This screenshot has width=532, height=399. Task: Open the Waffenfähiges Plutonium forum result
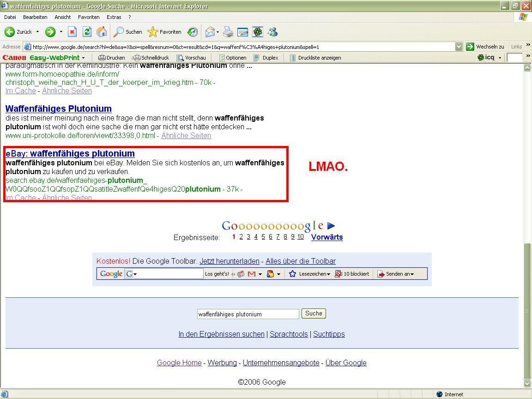click(58, 109)
